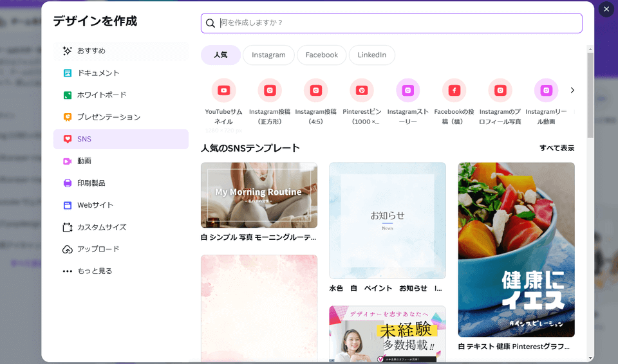Switch to the Instagram tab
Image resolution: width=618 pixels, height=364 pixels.
[268, 55]
